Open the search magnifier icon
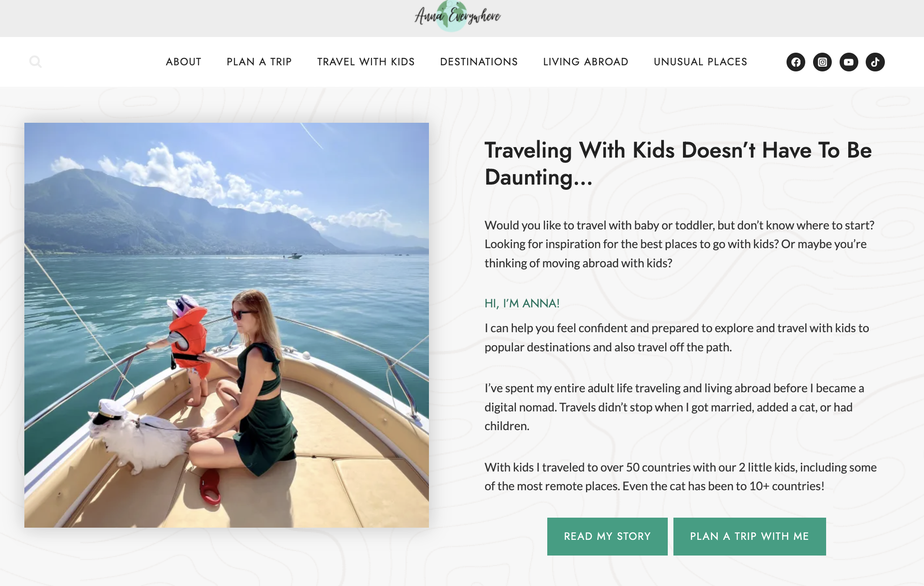Screen dimensions: 924x586 click(35, 62)
